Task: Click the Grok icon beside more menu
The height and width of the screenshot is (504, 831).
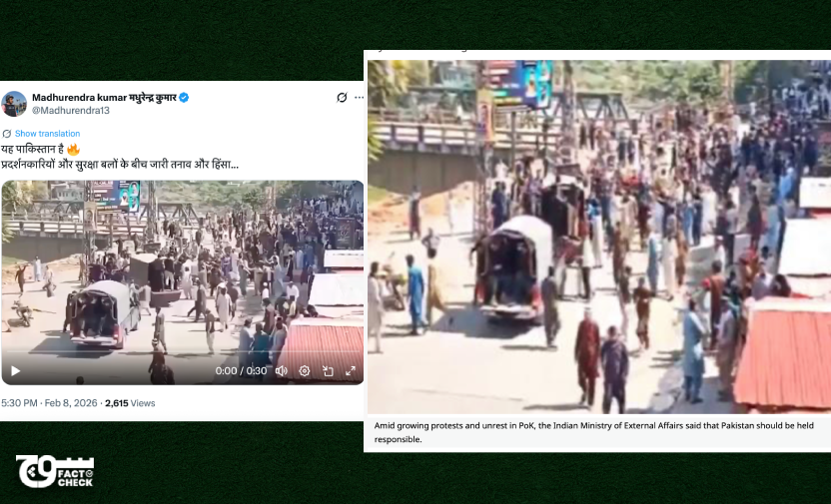Action: click(x=342, y=98)
